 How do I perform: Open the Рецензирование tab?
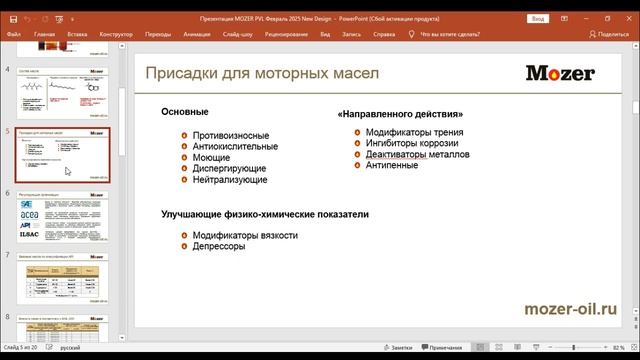(x=286, y=34)
